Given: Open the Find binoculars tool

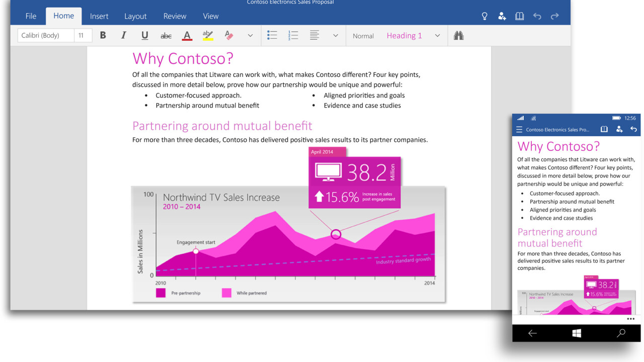Looking at the screenshot, I should (458, 36).
